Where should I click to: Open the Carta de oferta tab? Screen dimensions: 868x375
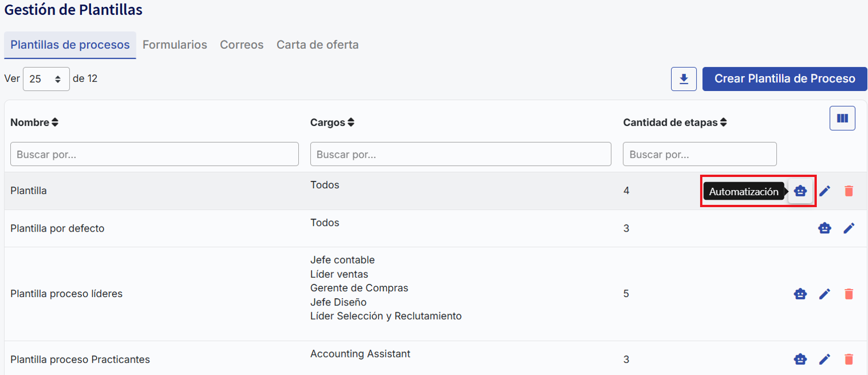pyautogui.click(x=317, y=45)
